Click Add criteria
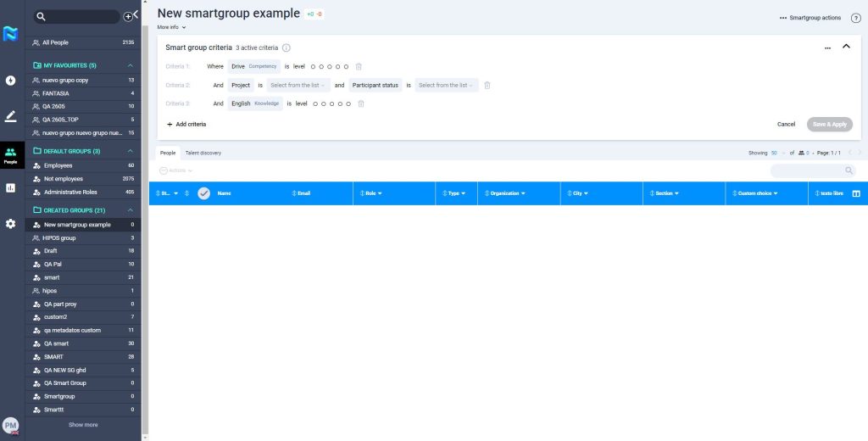This screenshot has height=441, width=868. click(x=186, y=124)
